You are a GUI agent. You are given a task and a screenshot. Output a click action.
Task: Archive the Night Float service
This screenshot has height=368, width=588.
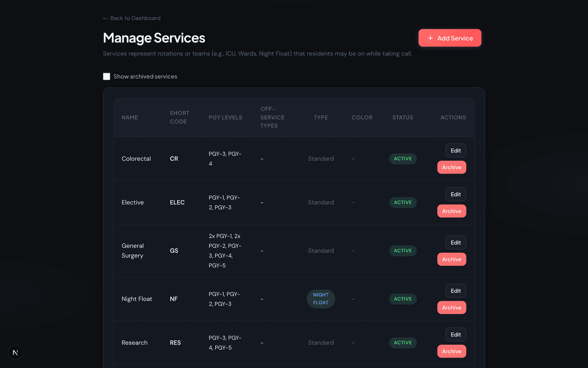(451, 307)
